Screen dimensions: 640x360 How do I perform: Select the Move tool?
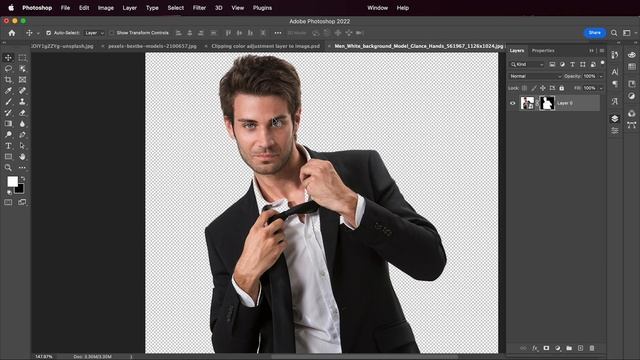point(8,58)
